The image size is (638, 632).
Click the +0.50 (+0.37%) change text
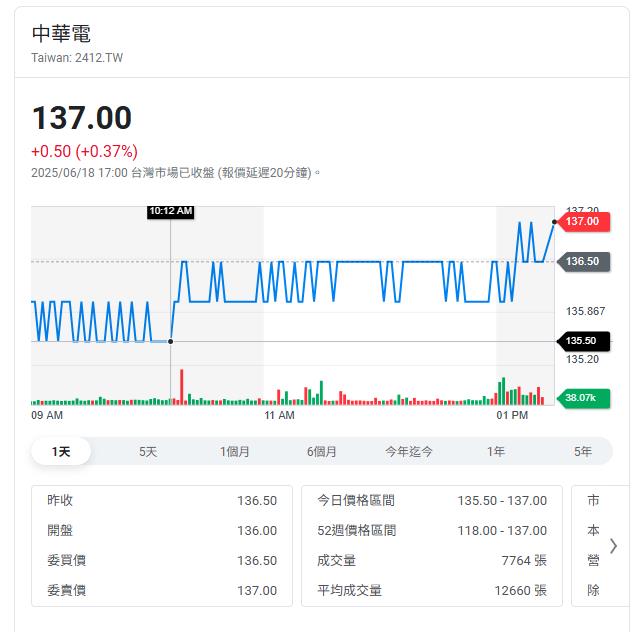[x=85, y=151]
